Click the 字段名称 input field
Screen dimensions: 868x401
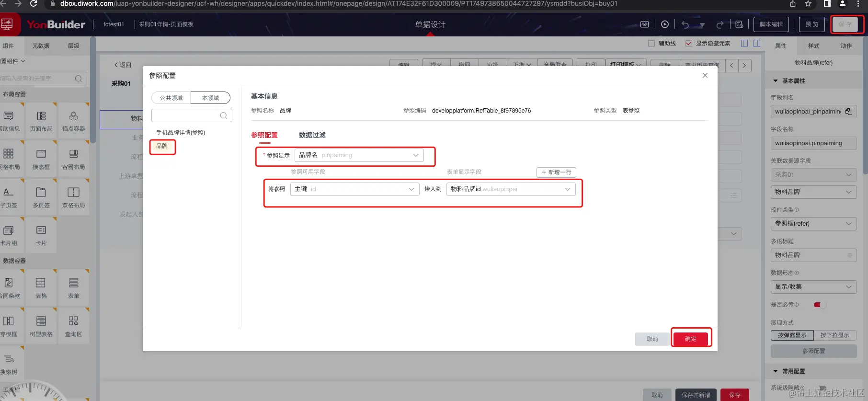point(813,143)
